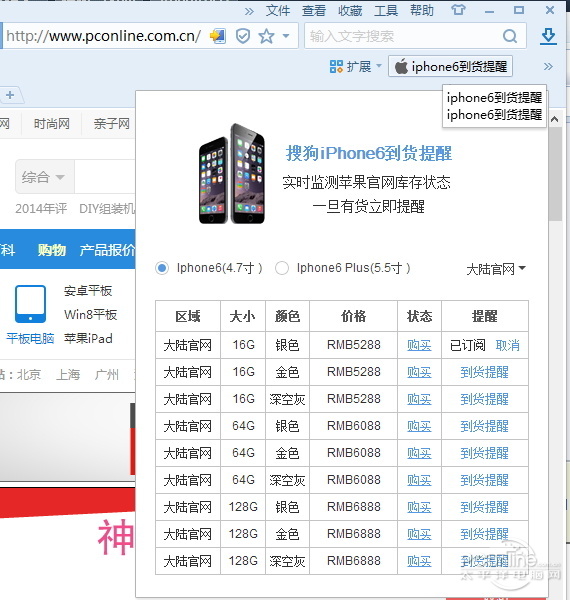Click 到货提醒 for 16G 深空灰
The image size is (570, 600).
click(484, 399)
